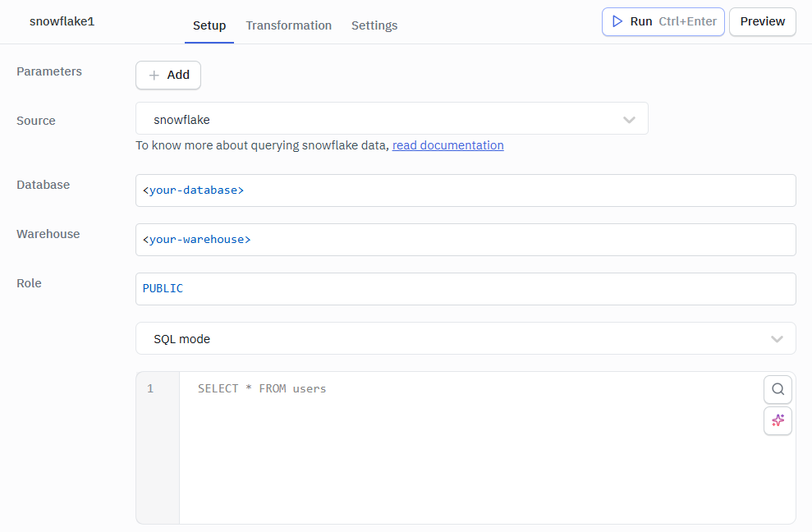
Task: Add a new parameter
Action: (x=168, y=75)
